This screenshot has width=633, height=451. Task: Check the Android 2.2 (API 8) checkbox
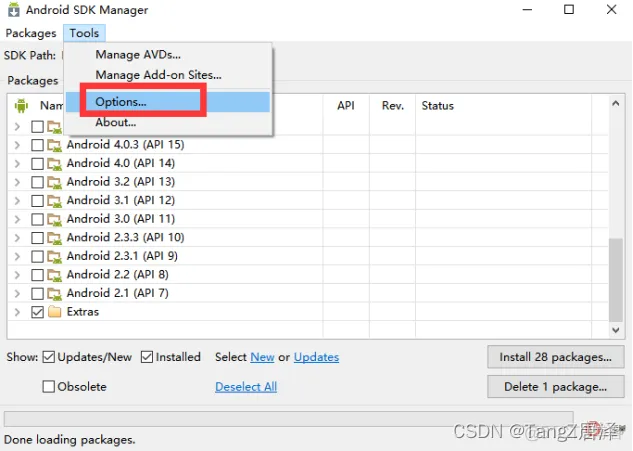coord(38,275)
